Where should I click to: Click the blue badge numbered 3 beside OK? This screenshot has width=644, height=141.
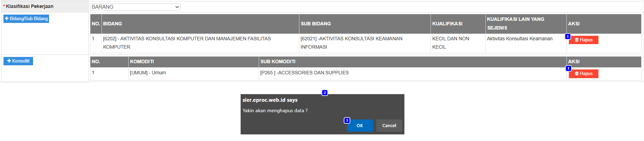pos(347,121)
